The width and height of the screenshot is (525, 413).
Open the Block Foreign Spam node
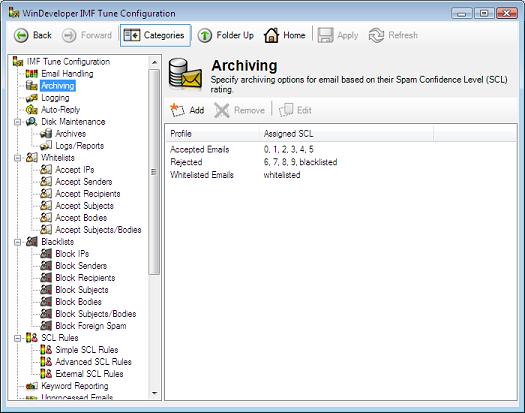(91, 326)
